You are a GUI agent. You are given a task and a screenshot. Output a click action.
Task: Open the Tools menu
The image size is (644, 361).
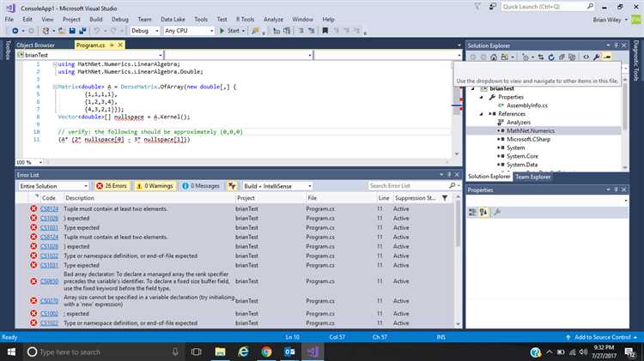tap(201, 19)
